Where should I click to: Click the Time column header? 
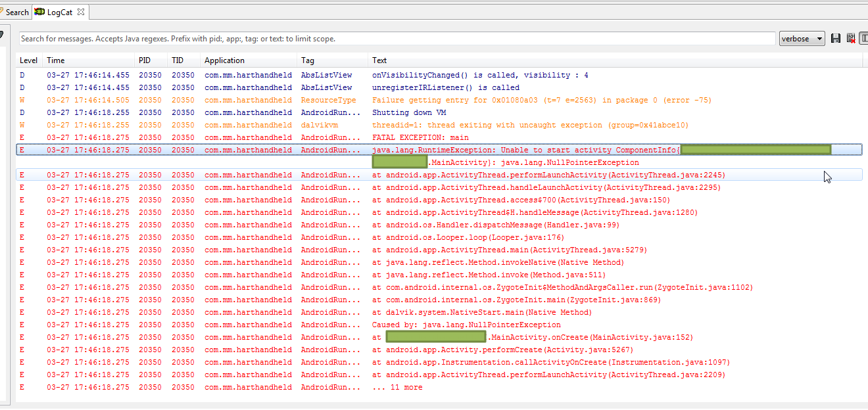tap(89, 60)
